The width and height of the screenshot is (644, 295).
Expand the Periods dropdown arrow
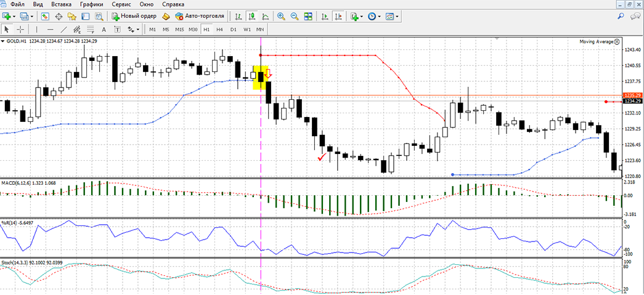pos(380,17)
